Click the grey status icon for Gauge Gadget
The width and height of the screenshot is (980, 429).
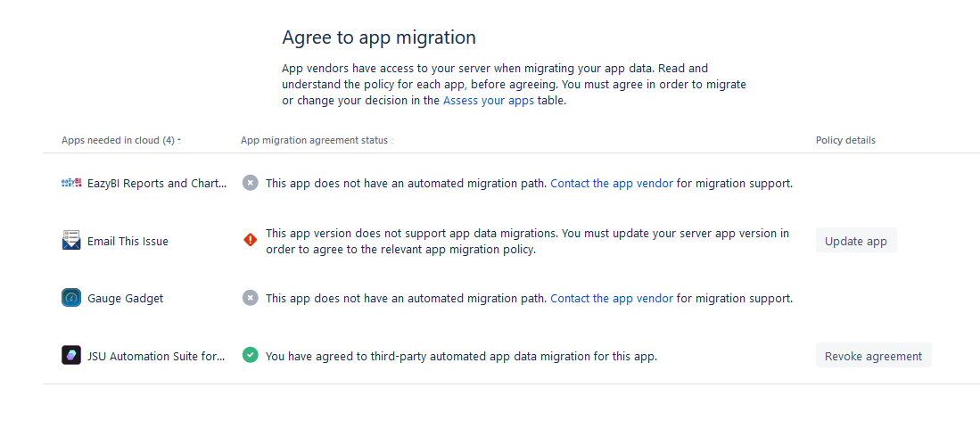coord(251,299)
